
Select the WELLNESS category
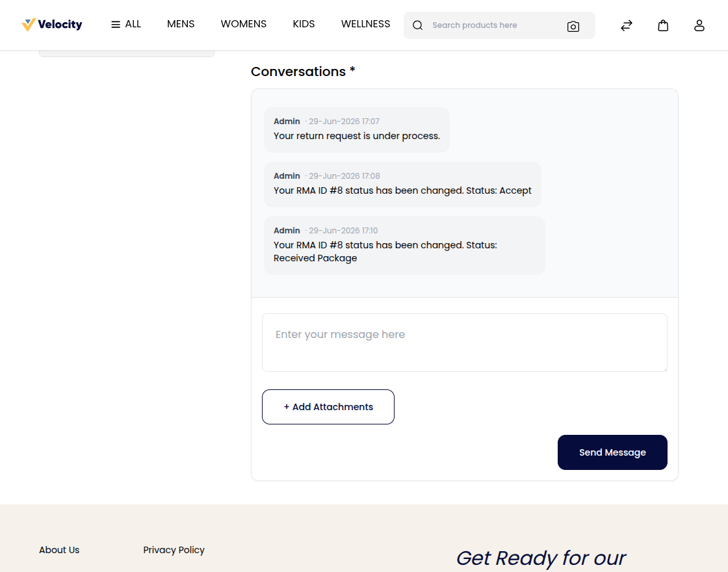[x=365, y=24]
